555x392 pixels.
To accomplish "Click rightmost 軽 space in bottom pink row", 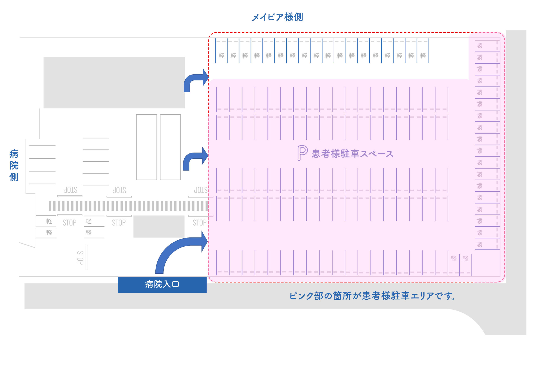I will [x=465, y=259].
